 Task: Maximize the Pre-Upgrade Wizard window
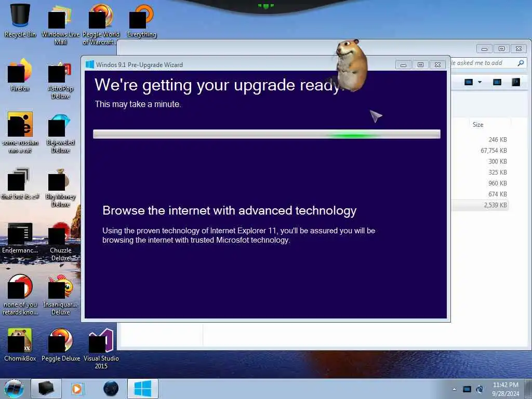point(420,64)
